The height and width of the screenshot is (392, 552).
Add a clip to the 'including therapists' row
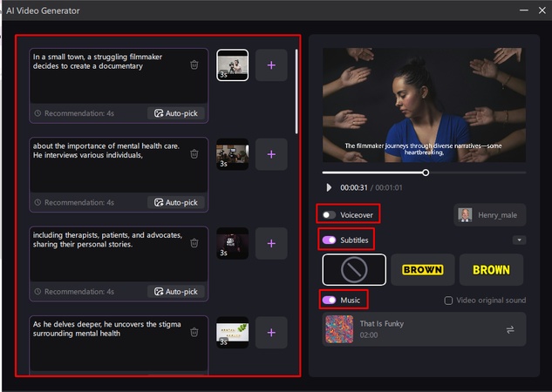coord(271,243)
